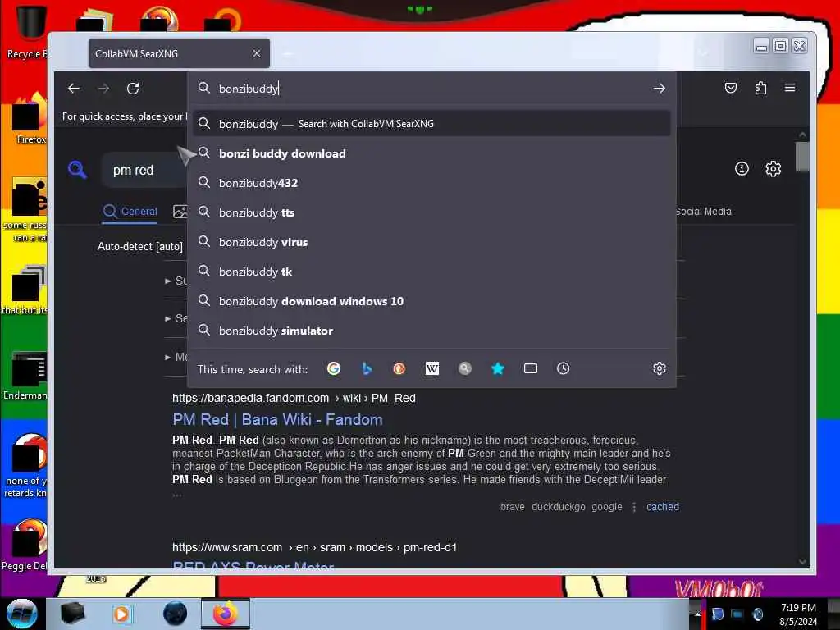Select suggestion 'bonzi buddy download'
Viewport: 840px width, 630px height.
pos(431,153)
